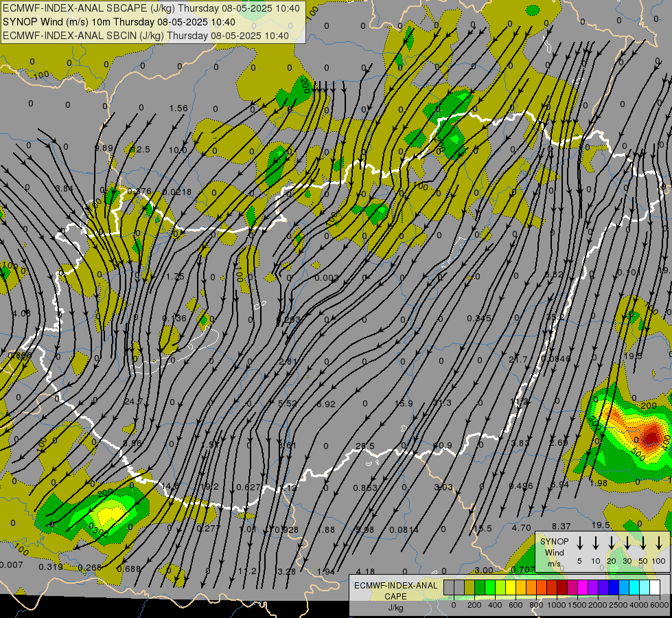Viewport: 672px width, 618px height.
Task: Click the 14.8 value on the map
Action: (170, 486)
